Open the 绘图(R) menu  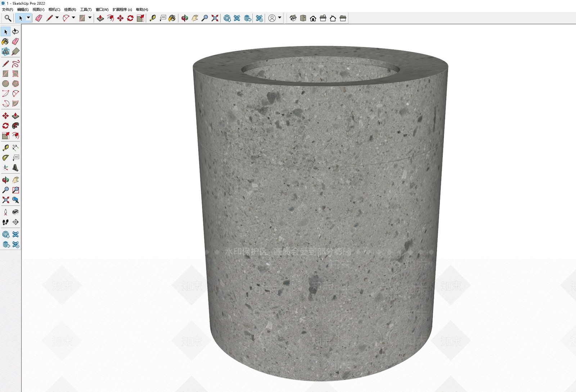click(70, 9)
